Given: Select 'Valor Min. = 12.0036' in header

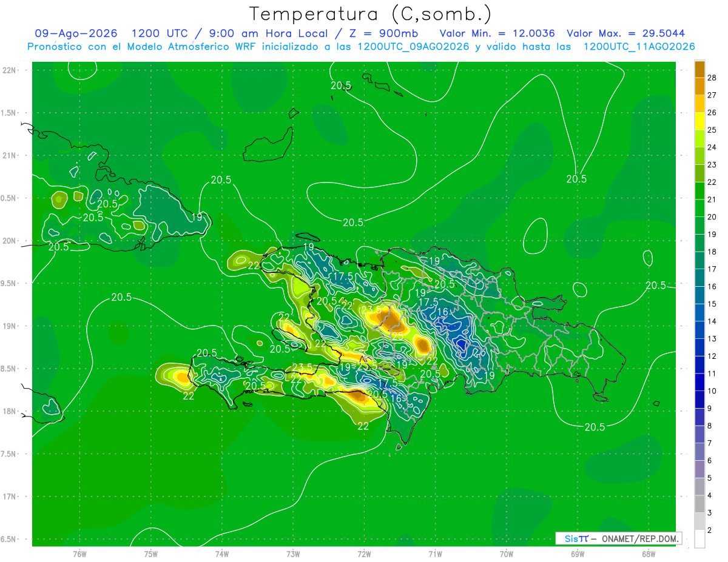Looking at the screenshot, I should 497,33.
